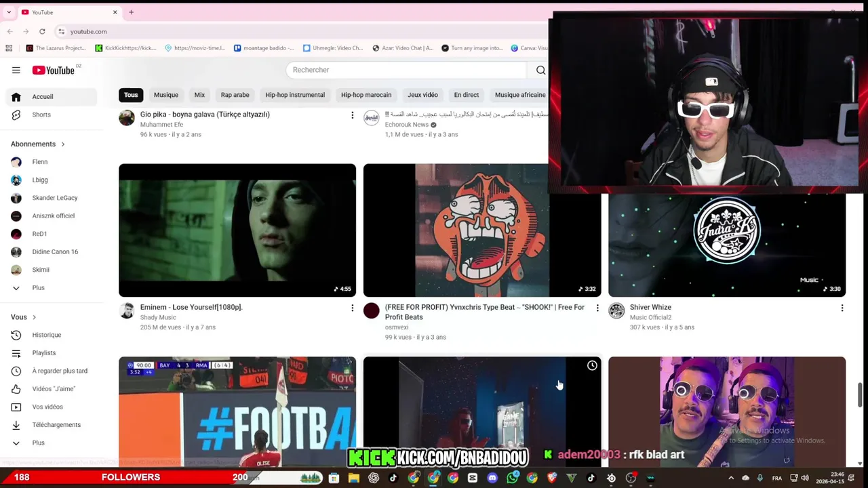The width and height of the screenshot is (868, 488).
Task: View site information icon in address bar
Action: click(61, 31)
